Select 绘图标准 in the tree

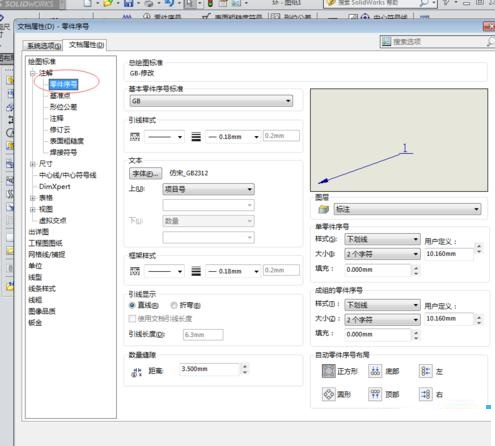coord(42,61)
